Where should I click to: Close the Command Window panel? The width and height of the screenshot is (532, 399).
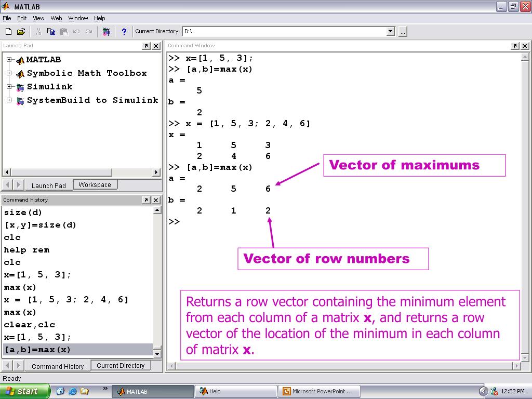click(525, 46)
